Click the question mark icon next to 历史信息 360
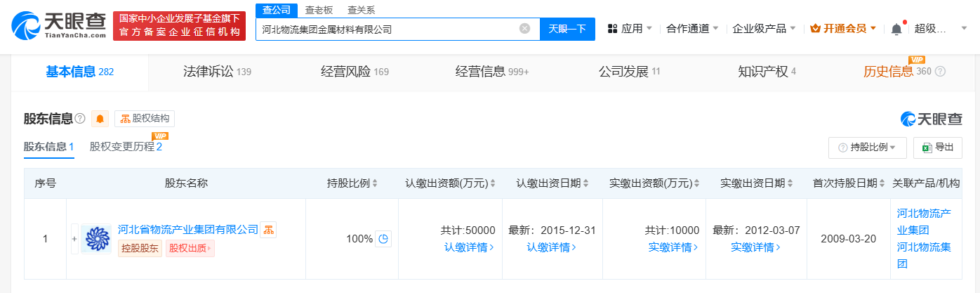 941,72
